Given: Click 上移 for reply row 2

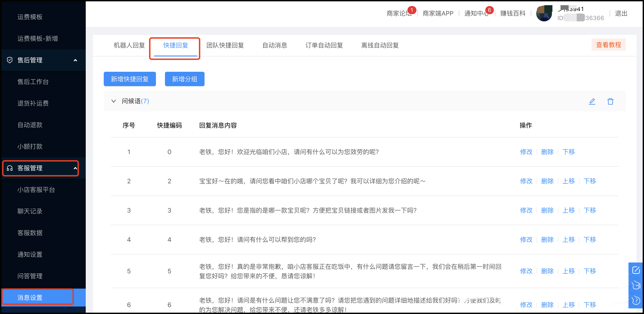Looking at the screenshot, I should point(568,181).
